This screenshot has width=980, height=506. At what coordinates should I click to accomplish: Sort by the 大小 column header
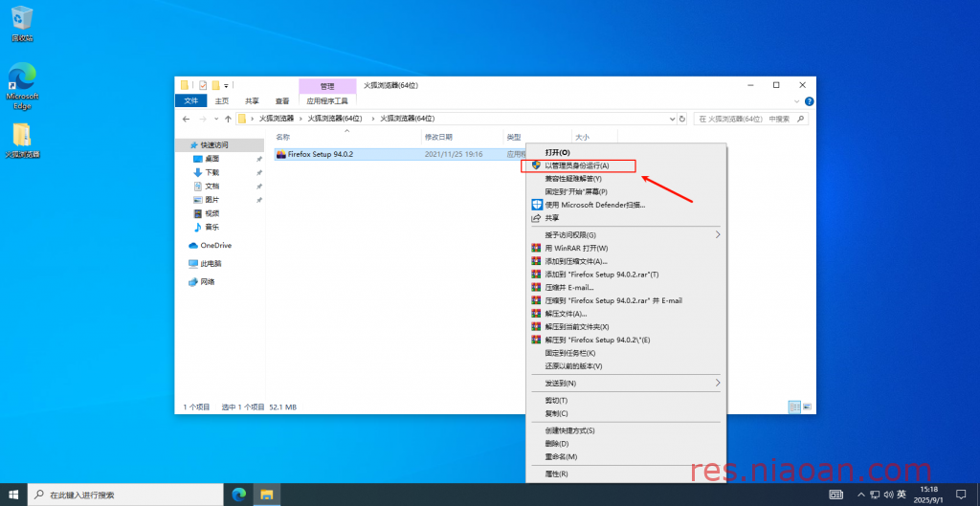[x=593, y=137]
